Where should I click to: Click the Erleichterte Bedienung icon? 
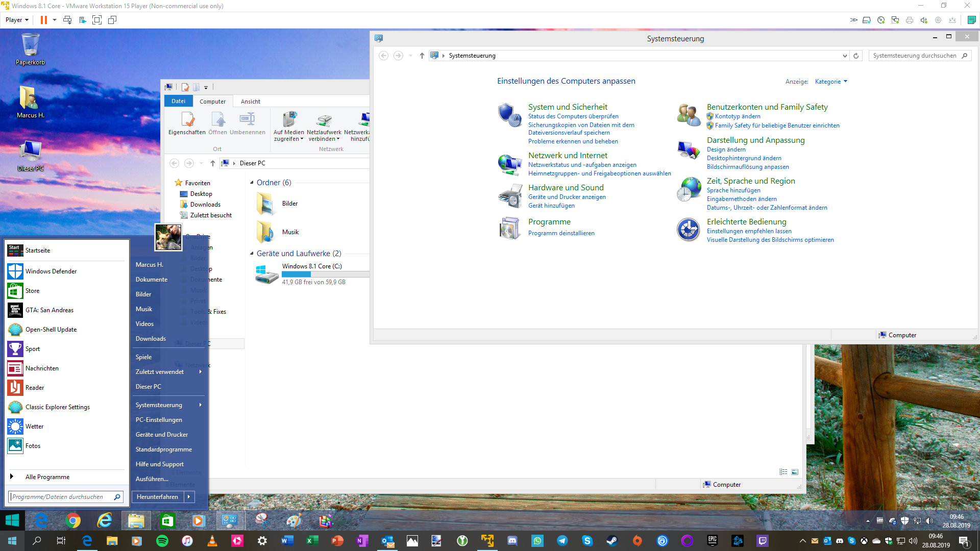688,230
